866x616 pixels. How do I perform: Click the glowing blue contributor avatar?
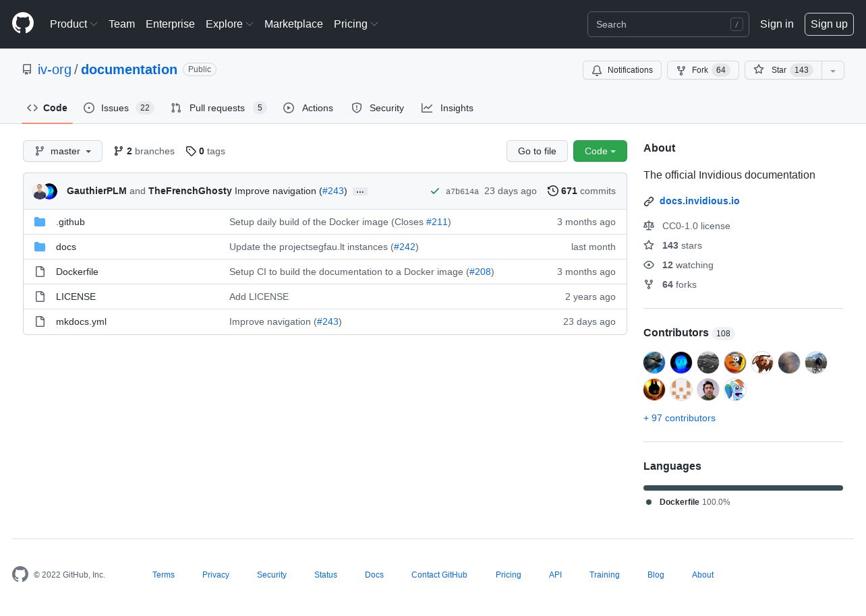click(681, 363)
